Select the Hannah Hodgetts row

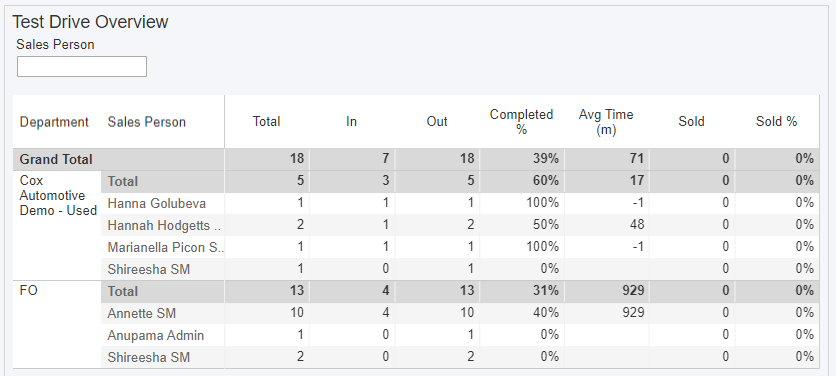[x=460, y=225]
